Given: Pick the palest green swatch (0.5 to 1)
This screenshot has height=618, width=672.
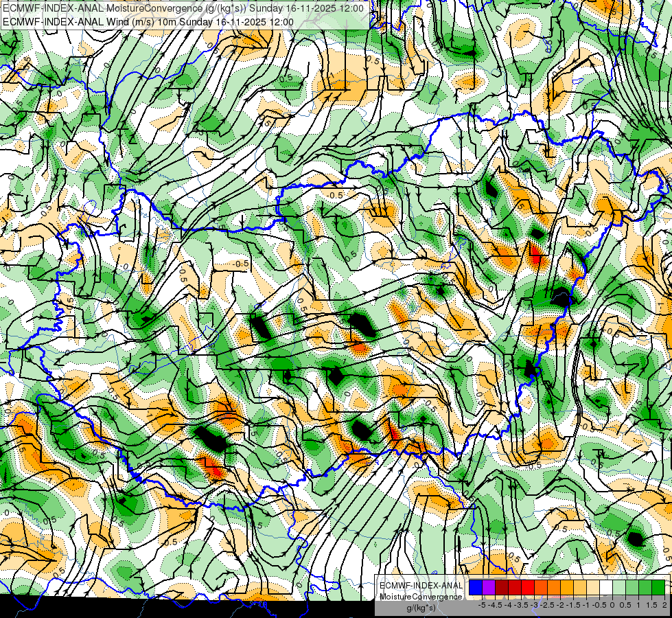Looking at the screenshot, I should pyautogui.click(x=619, y=587).
